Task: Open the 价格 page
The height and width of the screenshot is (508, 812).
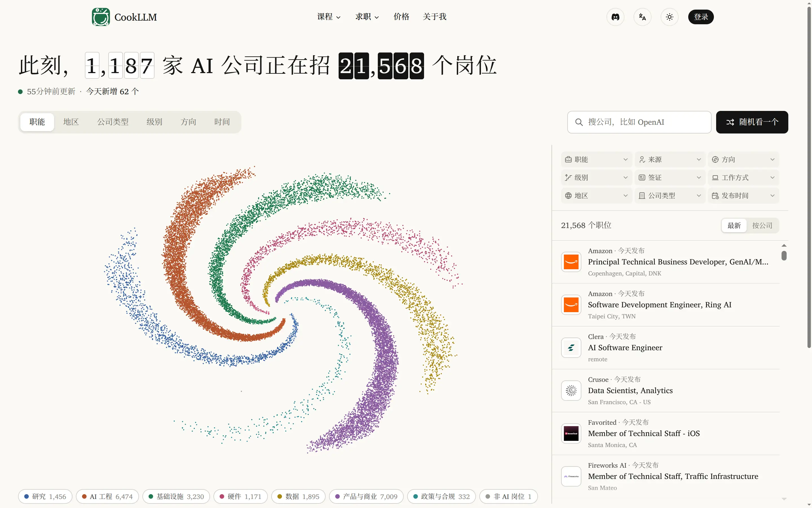Action: tap(401, 17)
